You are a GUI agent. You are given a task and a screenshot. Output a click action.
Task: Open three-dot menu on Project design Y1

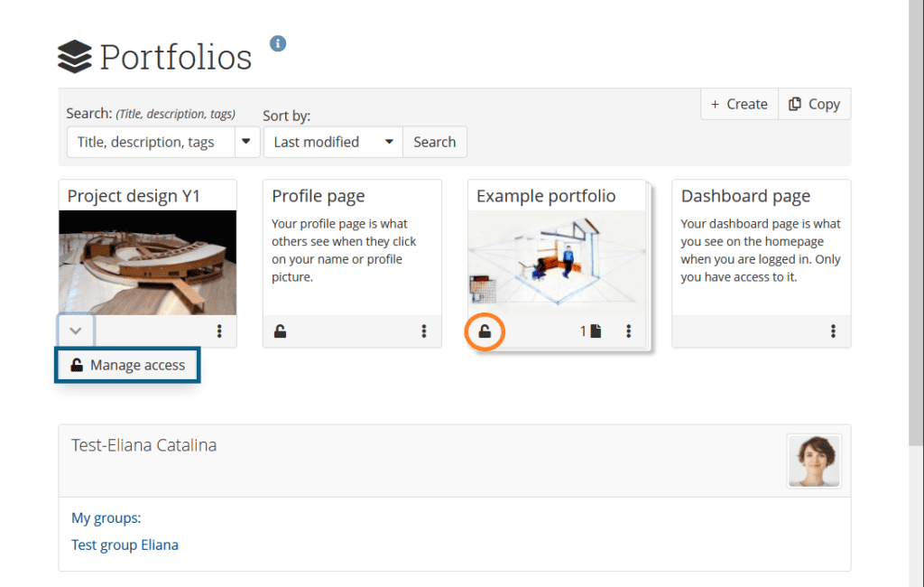(219, 331)
